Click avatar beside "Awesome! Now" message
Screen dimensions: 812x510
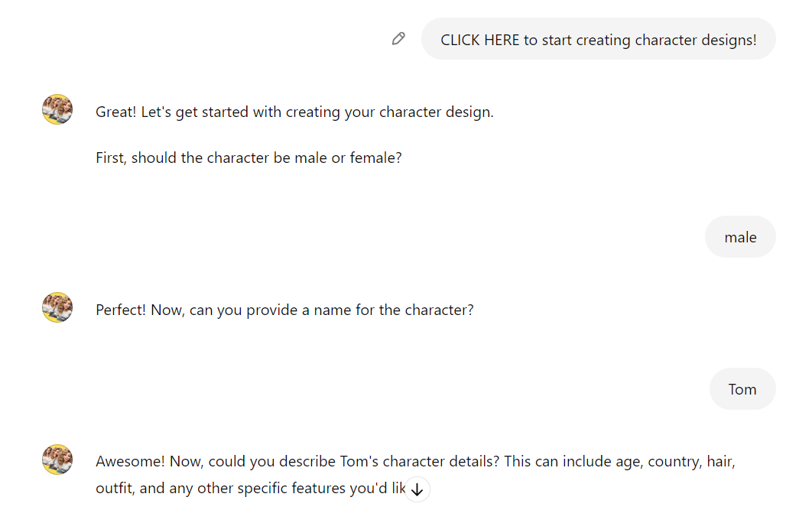pyautogui.click(x=57, y=460)
